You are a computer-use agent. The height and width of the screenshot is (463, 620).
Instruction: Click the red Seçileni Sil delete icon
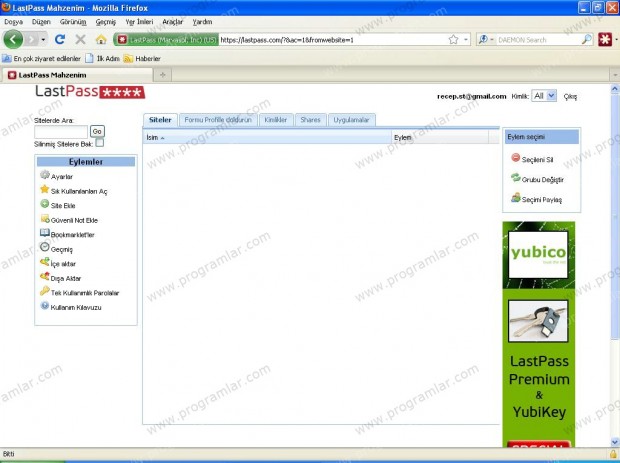pyautogui.click(x=516, y=158)
